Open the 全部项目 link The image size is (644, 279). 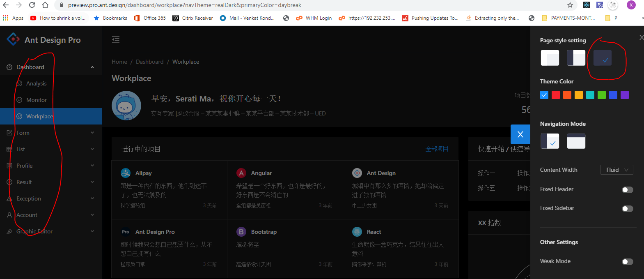point(437,149)
